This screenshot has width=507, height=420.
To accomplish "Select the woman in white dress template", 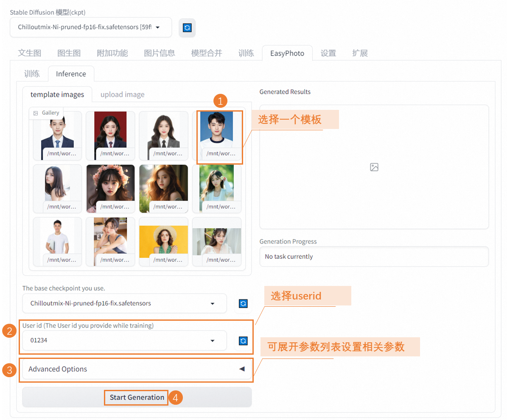I will click(217, 241).
